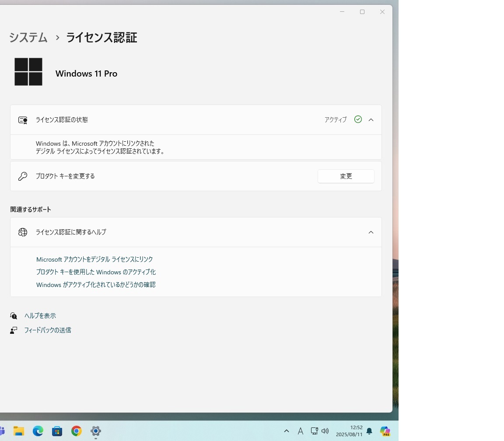Click the IME input mode indicator A
The width and height of the screenshot is (504, 441).
point(300,431)
